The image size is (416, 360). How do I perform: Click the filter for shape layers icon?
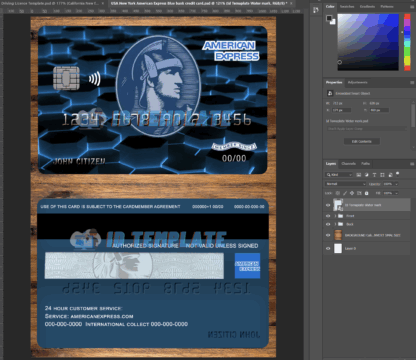[382, 175]
